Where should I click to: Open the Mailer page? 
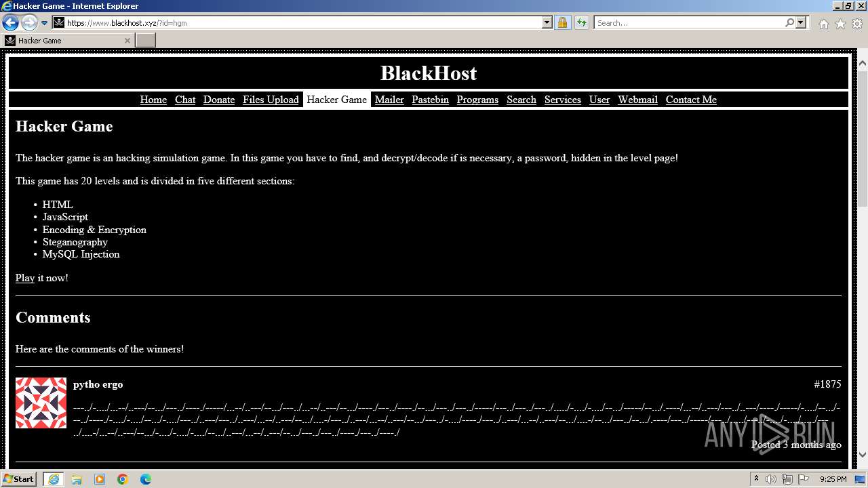[x=389, y=100]
